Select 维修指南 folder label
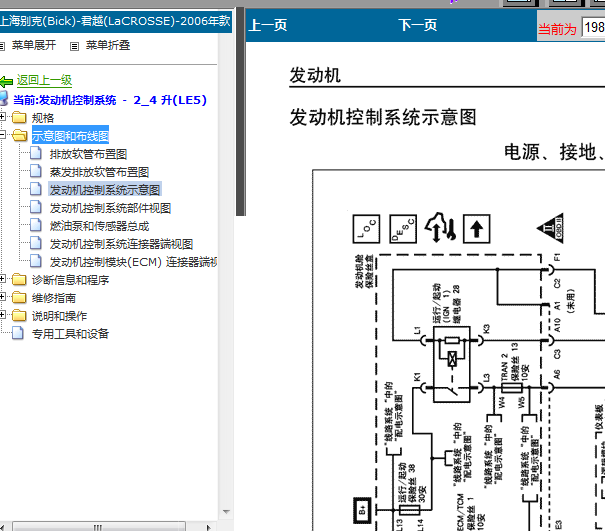Screen dimensions: 605x531 coord(54,298)
